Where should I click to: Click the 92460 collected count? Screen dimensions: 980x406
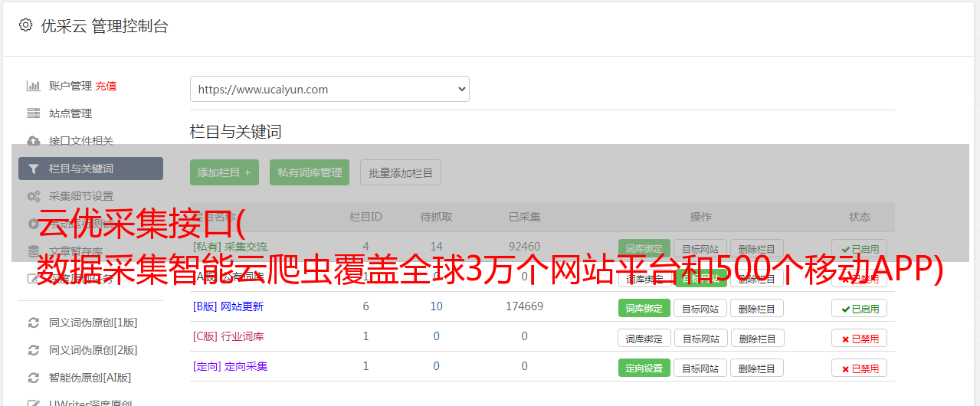[x=524, y=247]
